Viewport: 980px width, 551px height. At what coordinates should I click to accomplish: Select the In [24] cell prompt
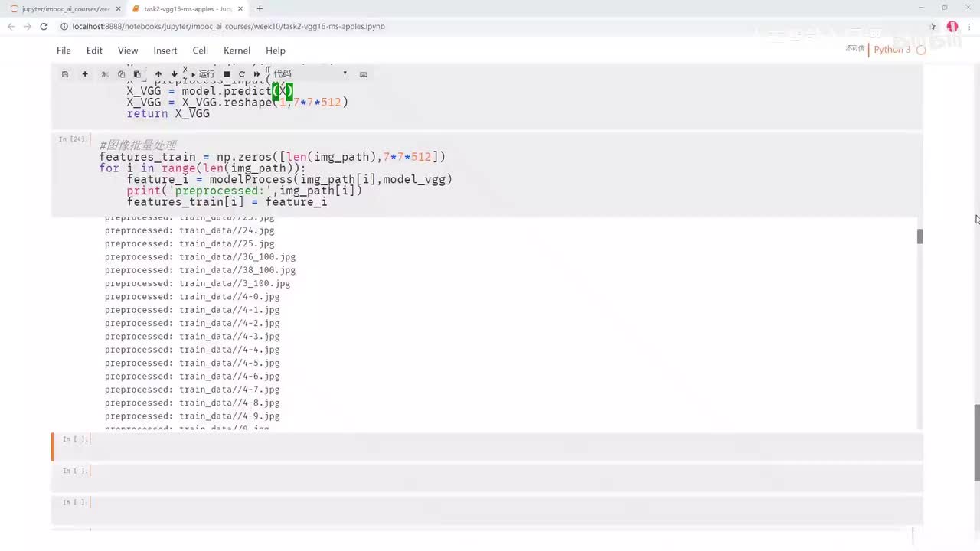(x=73, y=139)
